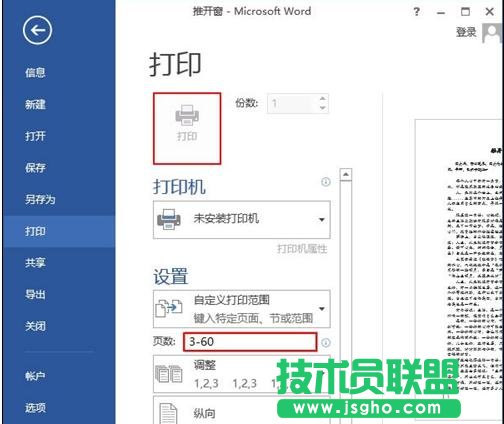Click the info icon beside the 页数 field
The width and height of the screenshot is (504, 424).
[x=326, y=342]
